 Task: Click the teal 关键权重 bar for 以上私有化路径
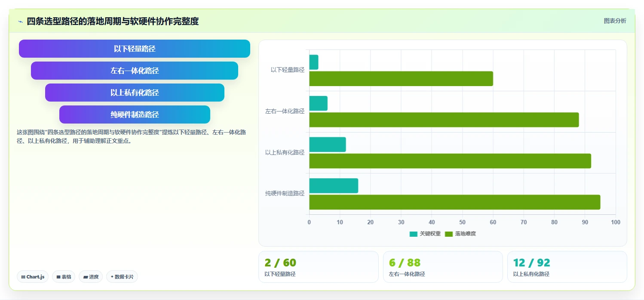[x=328, y=145]
